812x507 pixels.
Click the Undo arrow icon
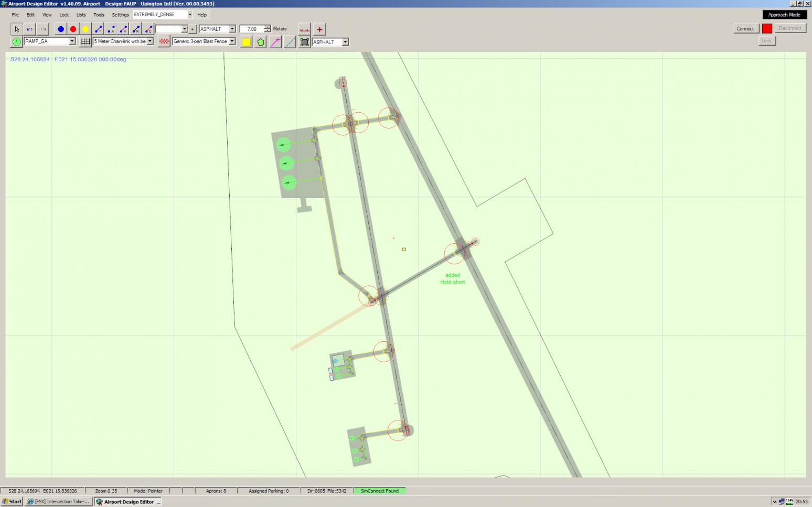30,29
